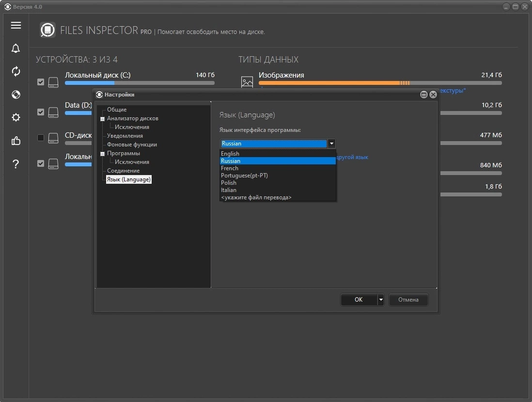
Task: Pick Polish from language list
Action: pyautogui.click(x=278, y=183)
